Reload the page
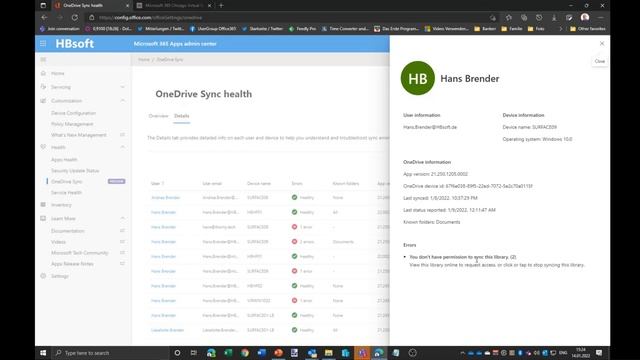The height and width of the screenshot is (360, 640). coord(75,18)
